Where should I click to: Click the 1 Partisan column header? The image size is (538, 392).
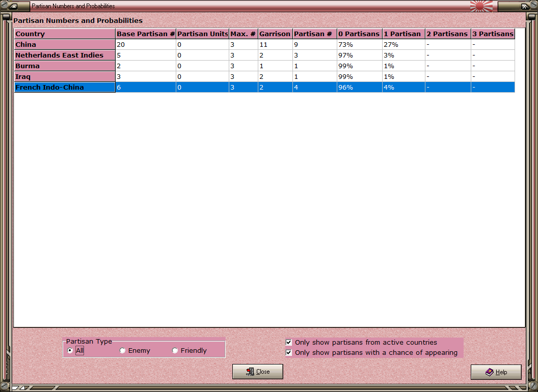click(404, 34)
